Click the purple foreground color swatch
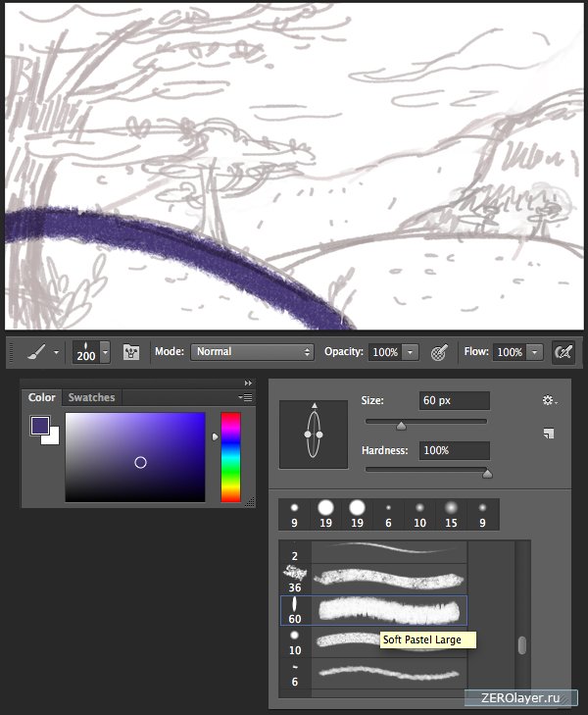588x715 pixels. click(39, 425)
